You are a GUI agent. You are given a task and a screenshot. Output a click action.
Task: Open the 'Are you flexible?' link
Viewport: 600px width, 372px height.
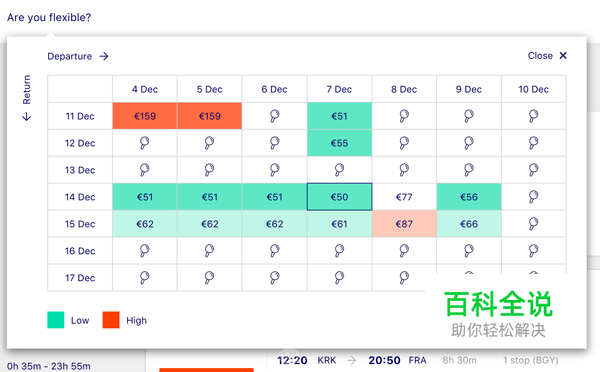tap(49, 17)
